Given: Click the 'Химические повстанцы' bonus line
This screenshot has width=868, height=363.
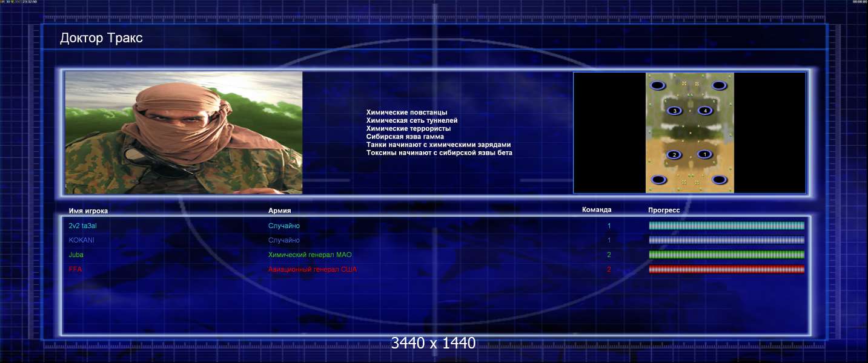Looking at the screenshot, I should [x=407, y=113].
